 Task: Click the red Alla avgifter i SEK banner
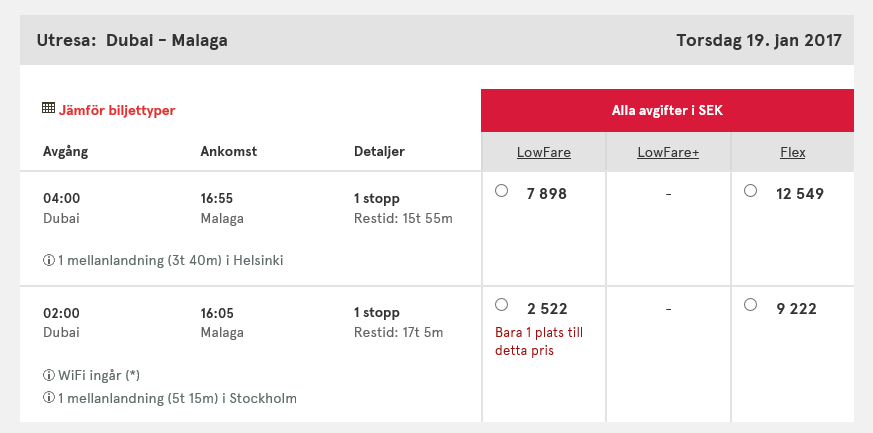coord(667,110)
